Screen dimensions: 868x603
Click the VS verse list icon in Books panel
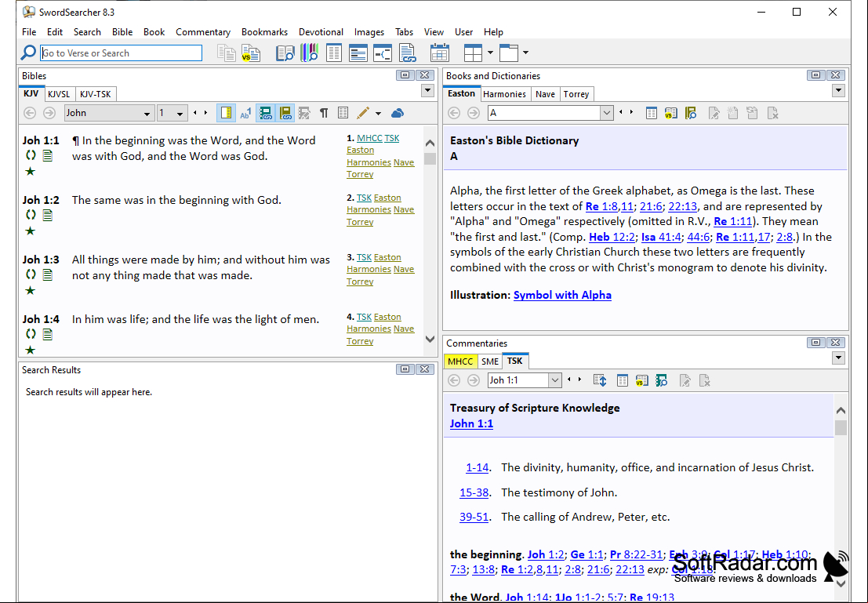pos(671,113)
